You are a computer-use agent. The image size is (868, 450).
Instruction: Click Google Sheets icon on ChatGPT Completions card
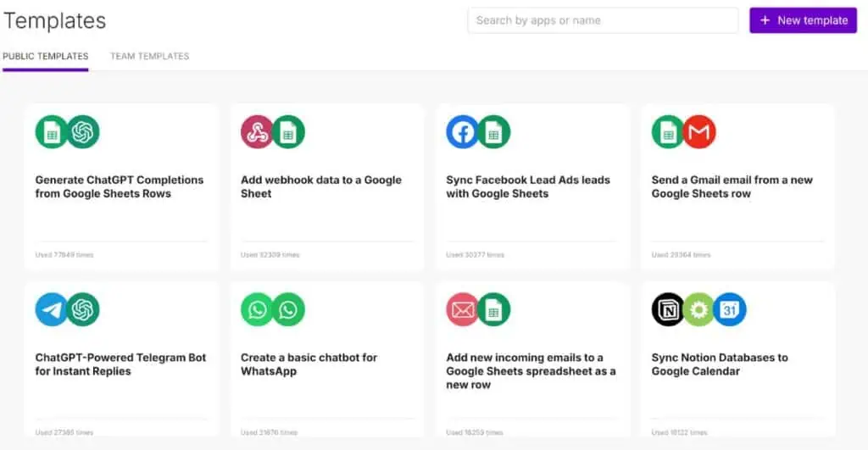click(52, 131)
